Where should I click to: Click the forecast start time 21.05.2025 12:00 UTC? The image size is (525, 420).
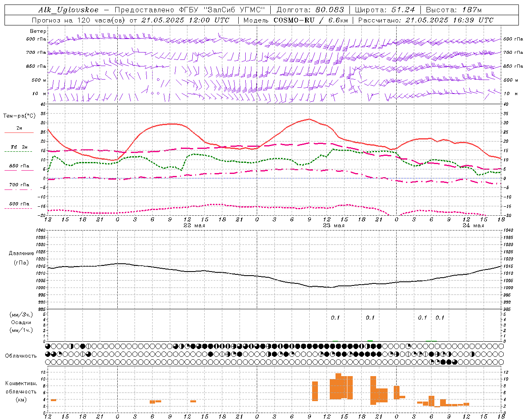tap(185, 20)
